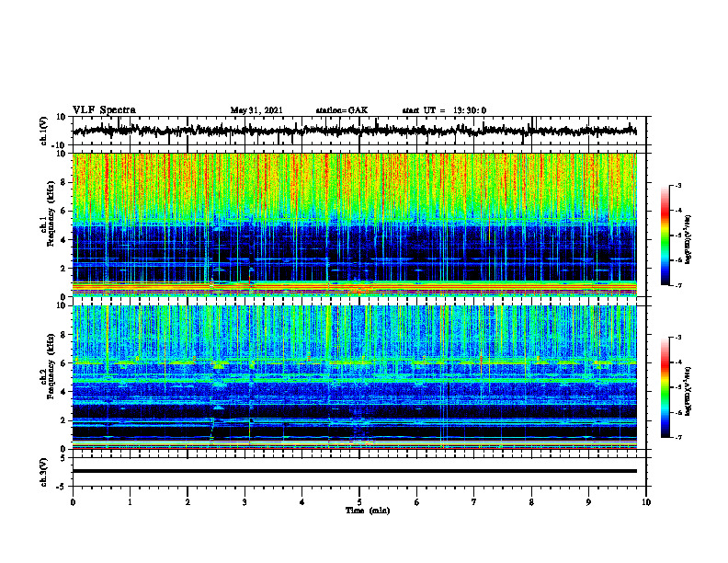Click the "VLF Spectra" title text
Viewport: 728px width, 563px height.
click(x=104, y=110)
